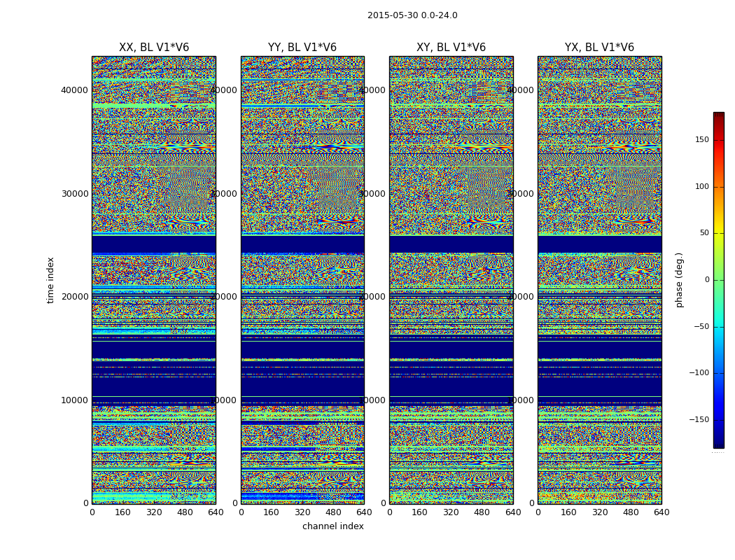Click the colorbar tick label 0
Screen dimensions: 735x560
706,280
